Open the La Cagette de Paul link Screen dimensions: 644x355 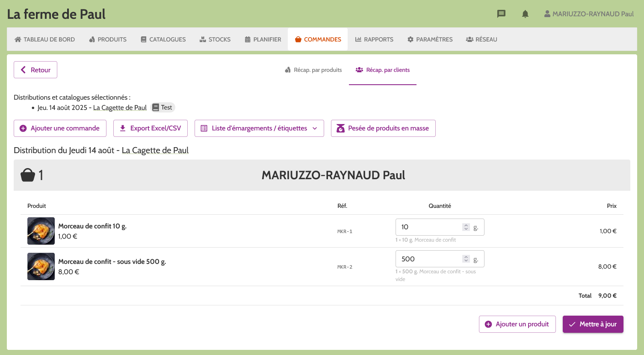point(120,107)
